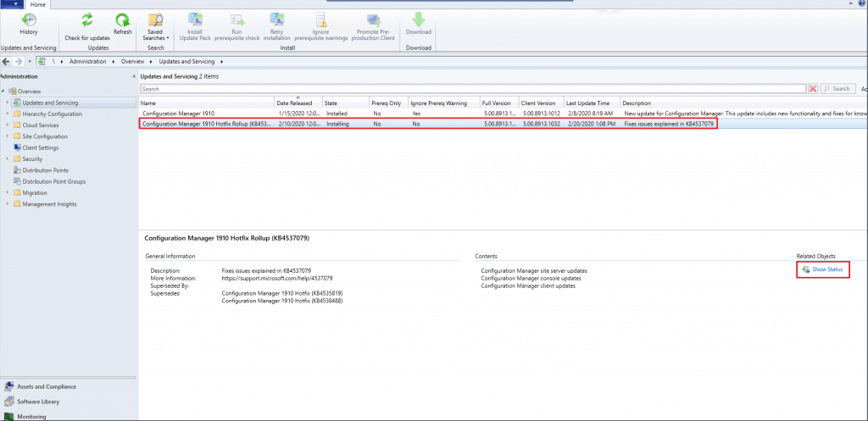
Task: Click Run prerequisite check icon
Action: [237, 20]
